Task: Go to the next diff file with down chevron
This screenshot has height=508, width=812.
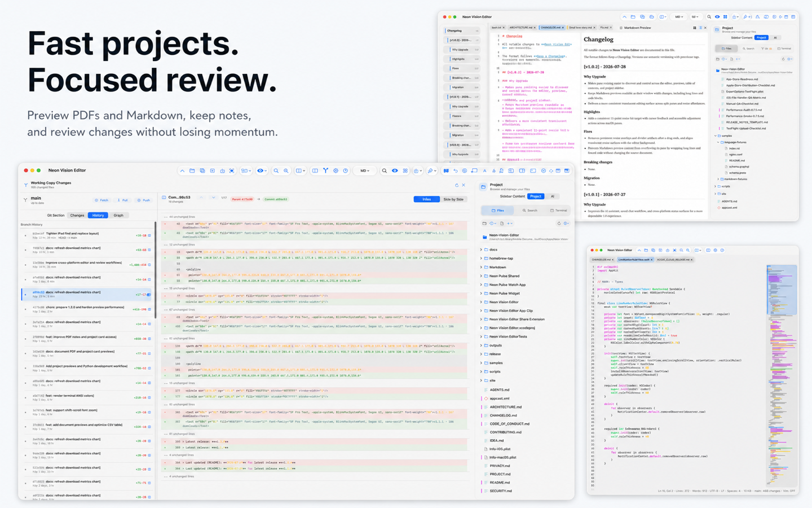Action: 213,198
